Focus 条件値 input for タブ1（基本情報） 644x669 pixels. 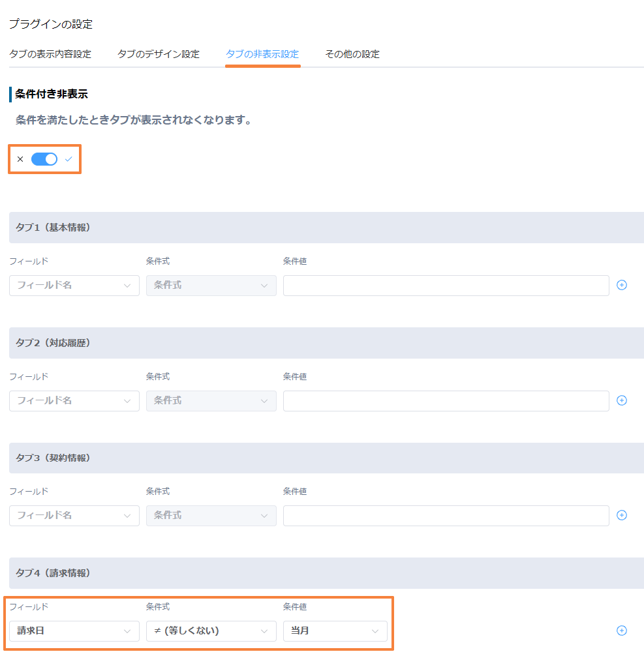(446, 286)
